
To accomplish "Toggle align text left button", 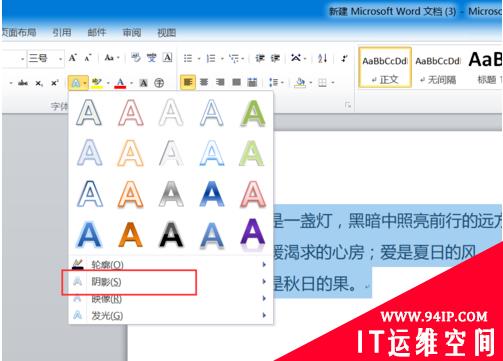I will click(188, 82).
